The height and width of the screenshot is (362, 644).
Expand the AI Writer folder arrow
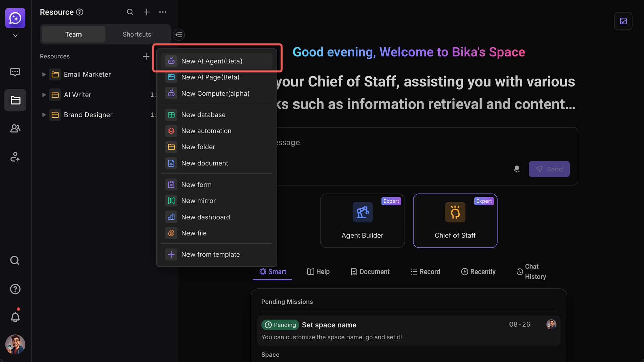44,95
